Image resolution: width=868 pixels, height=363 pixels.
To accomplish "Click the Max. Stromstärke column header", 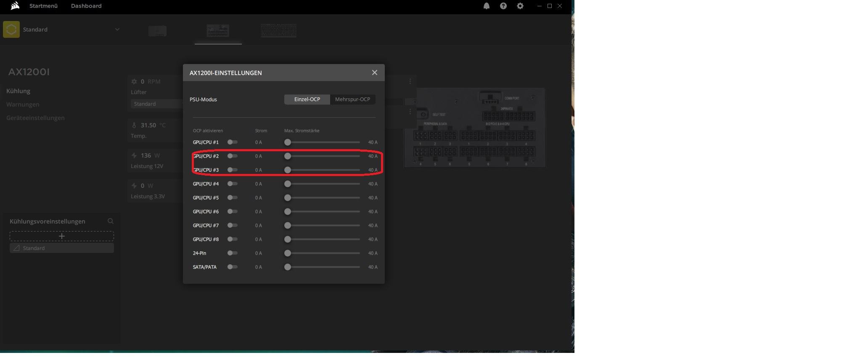I will click(302, 131).
